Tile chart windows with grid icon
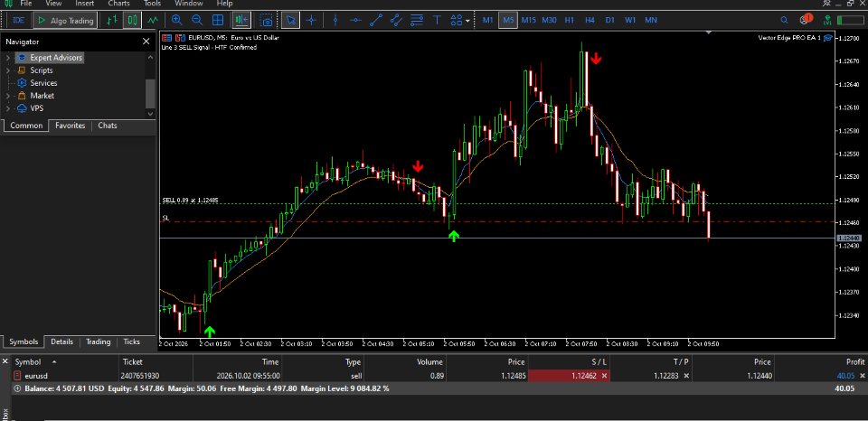 [x=218, y=21]
